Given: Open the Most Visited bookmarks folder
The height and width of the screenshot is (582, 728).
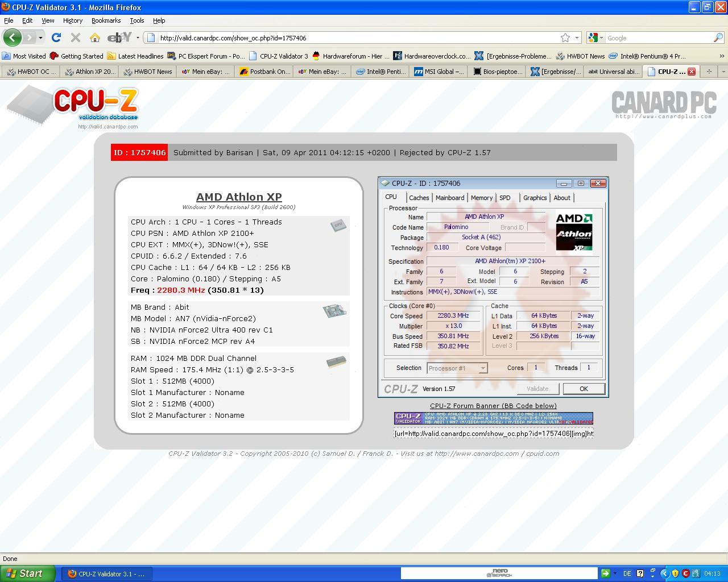Looking at the screenshot, I should [24, 56].
